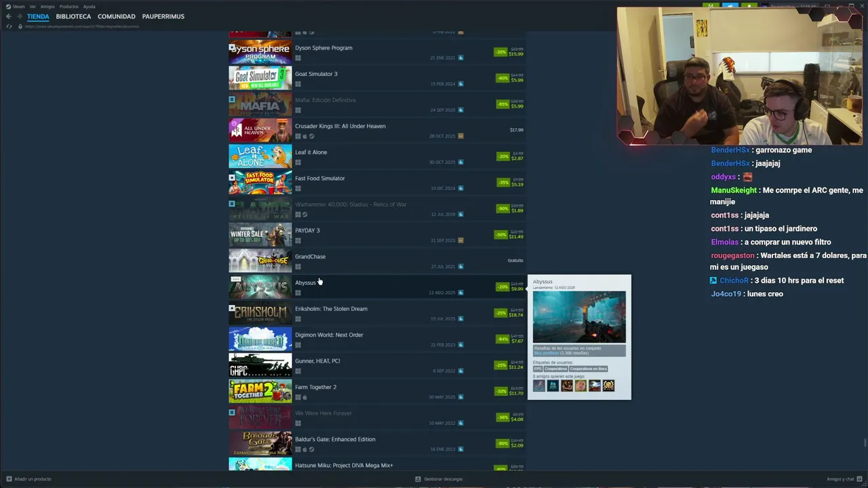868x488 pixels.
Task: Open the Farm Together 2 capsule image
Action: (x=260, y=391)
